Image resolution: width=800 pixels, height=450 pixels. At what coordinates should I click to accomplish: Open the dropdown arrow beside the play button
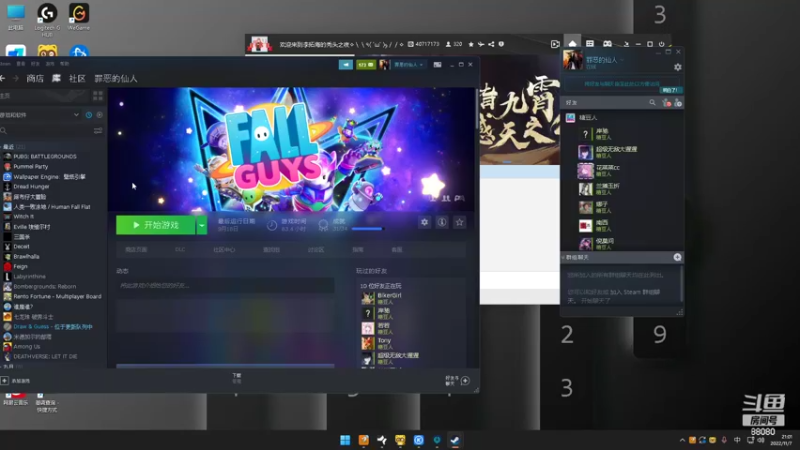202,225
